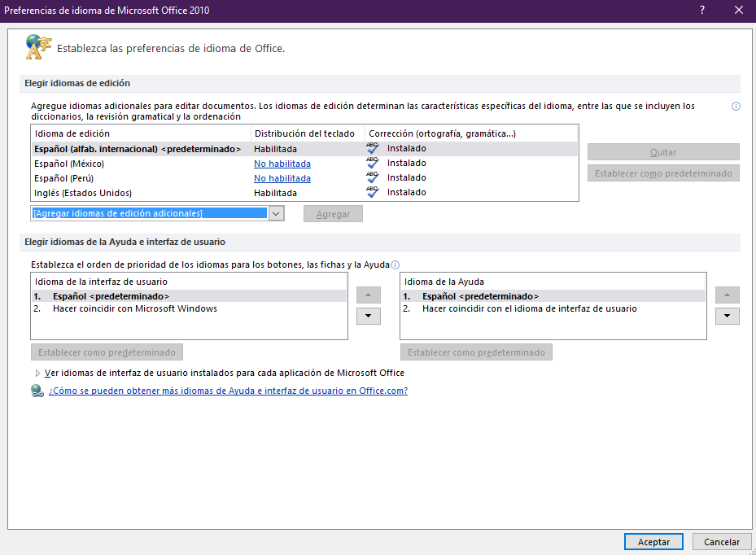Viewport: 756px width, 555px height.
Task: Expand 'Ver idiomas de interfaz de usuario instalados'
Action: click(x=37, y=374)
